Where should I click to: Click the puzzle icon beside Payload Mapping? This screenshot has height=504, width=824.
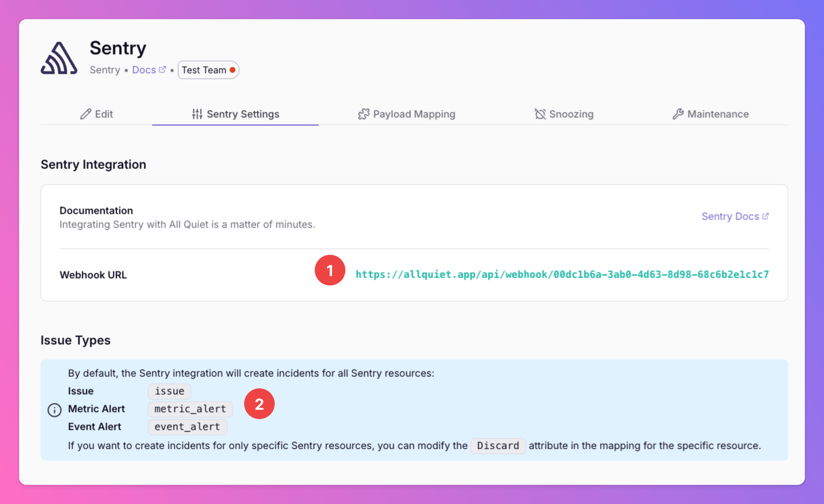pyautogui.click(x=363, y=114)
